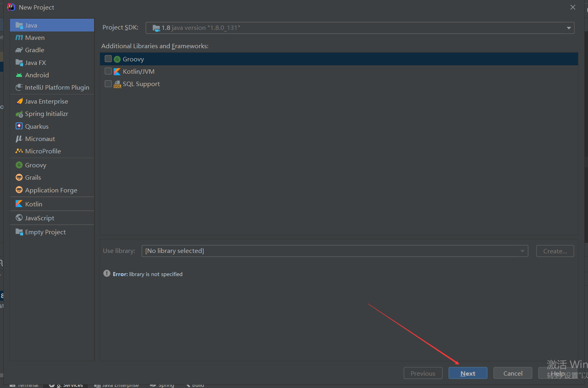Select 'Grails' label in list

(33, 177)
